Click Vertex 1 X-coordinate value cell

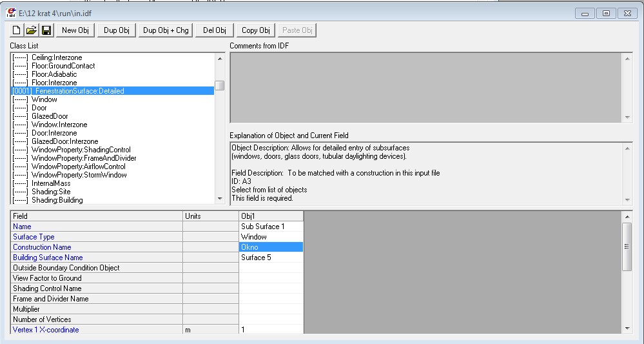[271, 329]
